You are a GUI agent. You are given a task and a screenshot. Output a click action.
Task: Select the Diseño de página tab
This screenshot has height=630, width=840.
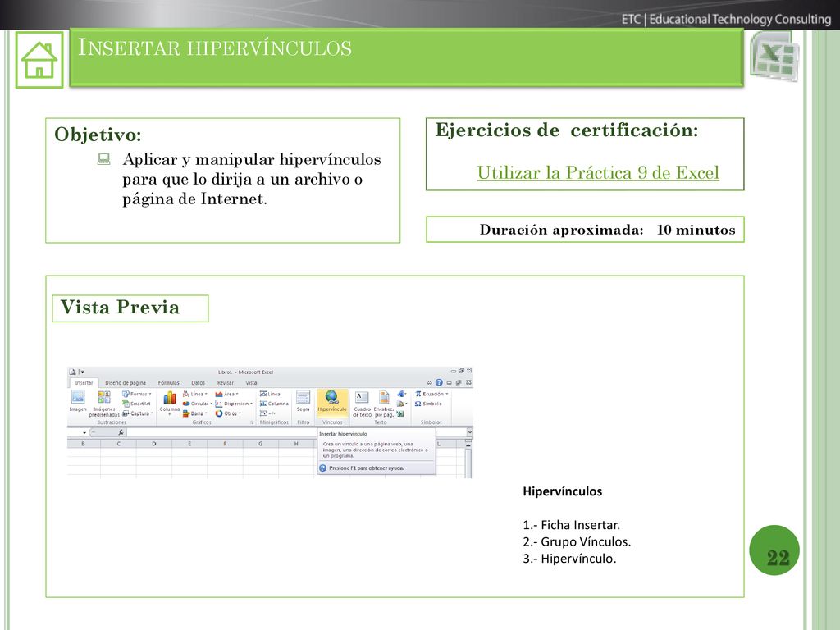(126, 382)
